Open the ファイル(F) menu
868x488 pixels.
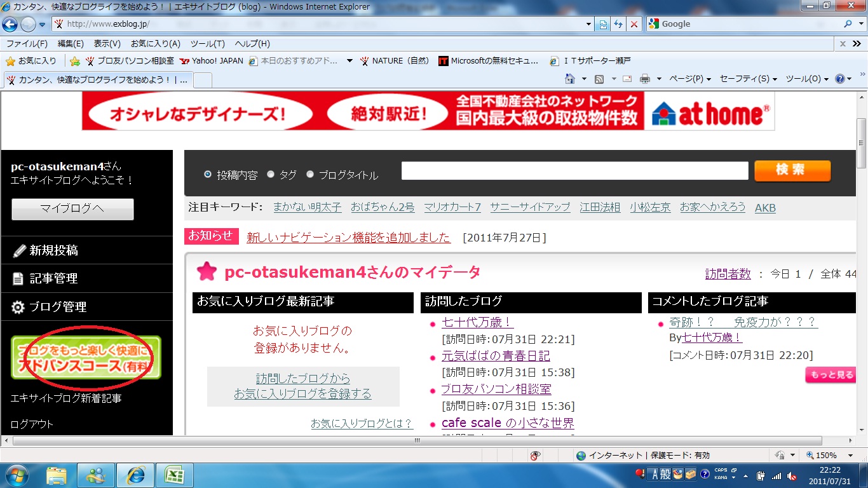point(27,44)
